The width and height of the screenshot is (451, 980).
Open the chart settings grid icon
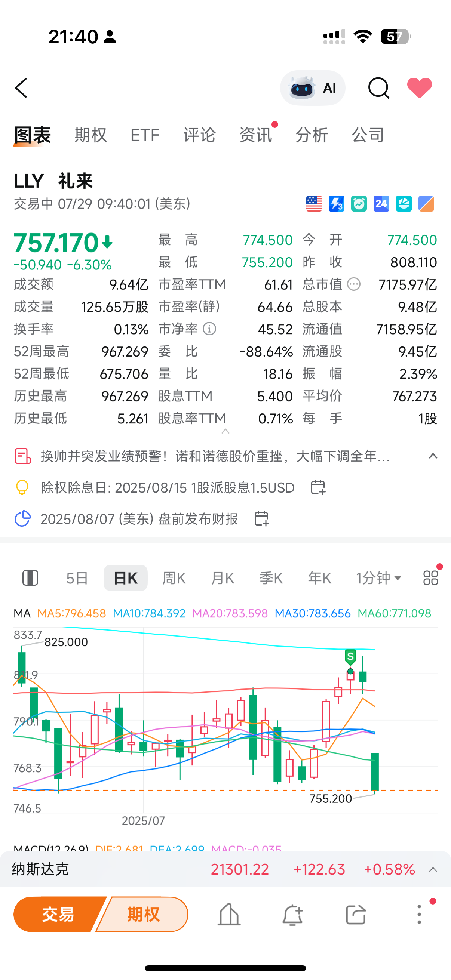tap(431, 578)
